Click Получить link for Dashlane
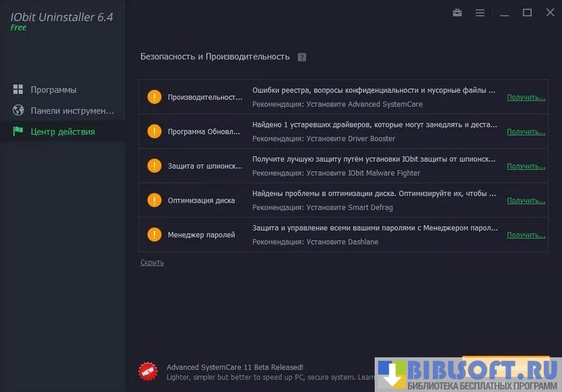Screen dimensions: 562x392 coord(526,235)
